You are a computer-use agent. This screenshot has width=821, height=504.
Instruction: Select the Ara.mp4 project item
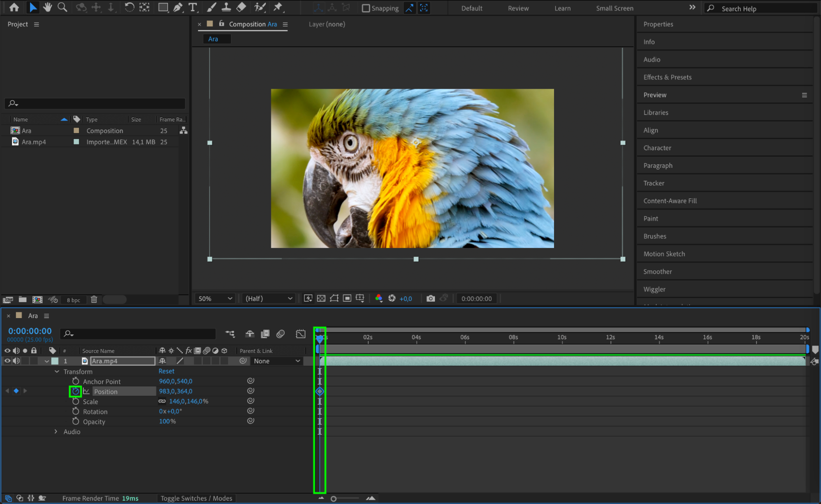[34, 142]
